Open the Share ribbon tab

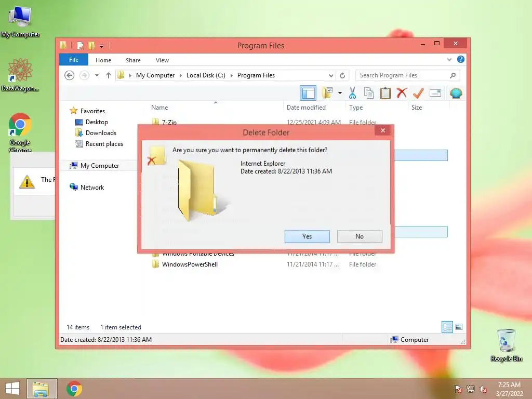(133, 60)
